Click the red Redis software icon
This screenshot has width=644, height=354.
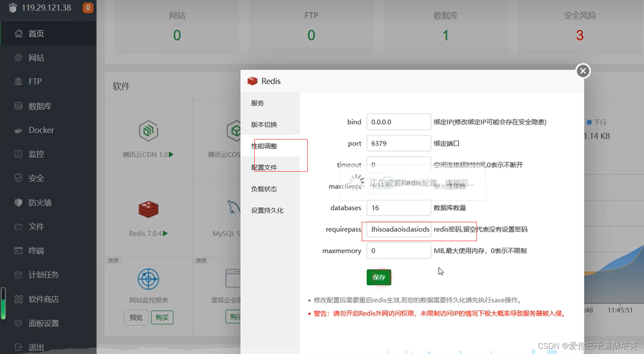[149, 209]
